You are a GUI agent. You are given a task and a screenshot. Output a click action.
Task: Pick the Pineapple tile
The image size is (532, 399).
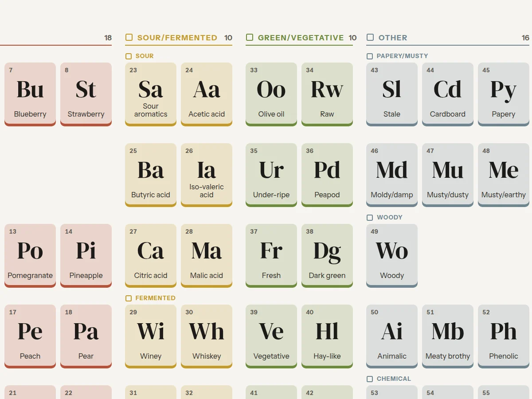coord(86,256)
